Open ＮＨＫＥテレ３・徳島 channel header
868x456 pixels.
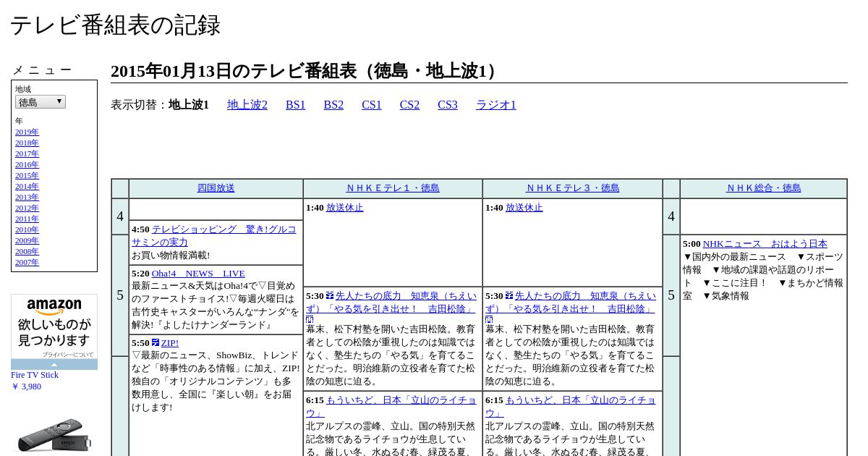tap(572, 188)
